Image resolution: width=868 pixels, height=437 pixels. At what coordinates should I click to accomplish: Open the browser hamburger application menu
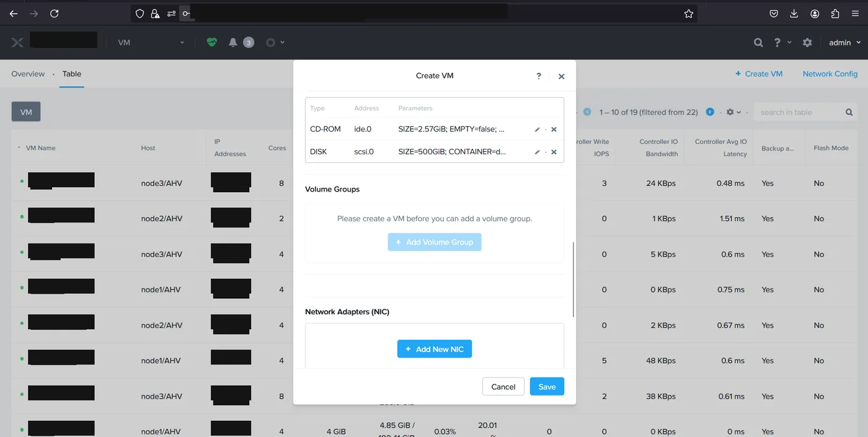[854, 14]
